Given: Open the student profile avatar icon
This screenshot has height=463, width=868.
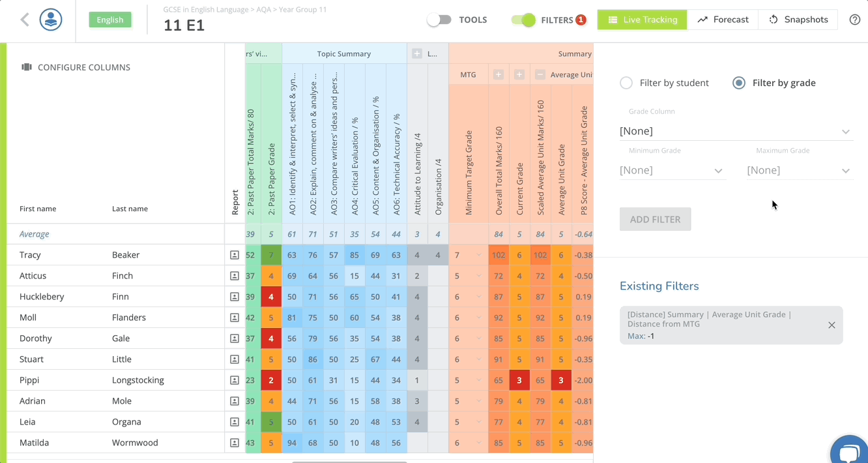Looking at the screenshot, I should click(51, 20).
